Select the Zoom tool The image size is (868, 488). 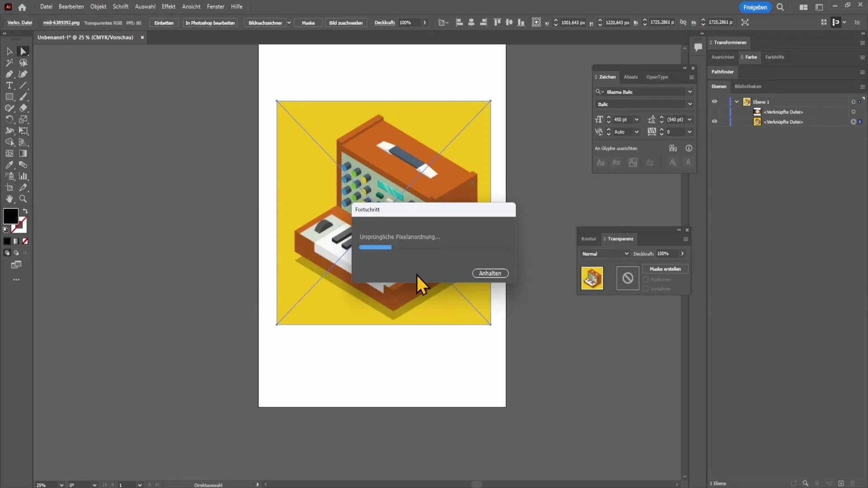pos(23,199)
